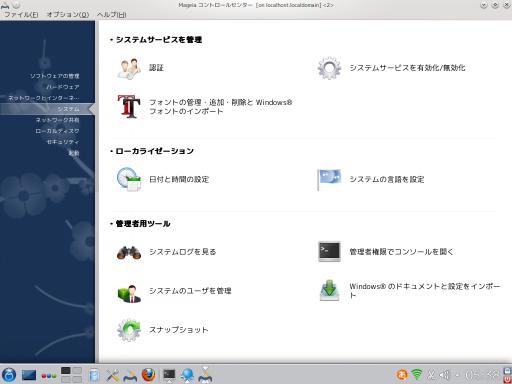Click the wrench and screwdriver taskbar icon
Image resolution: width=512 pixels, height=384 pixels.
tap(113, 375)
